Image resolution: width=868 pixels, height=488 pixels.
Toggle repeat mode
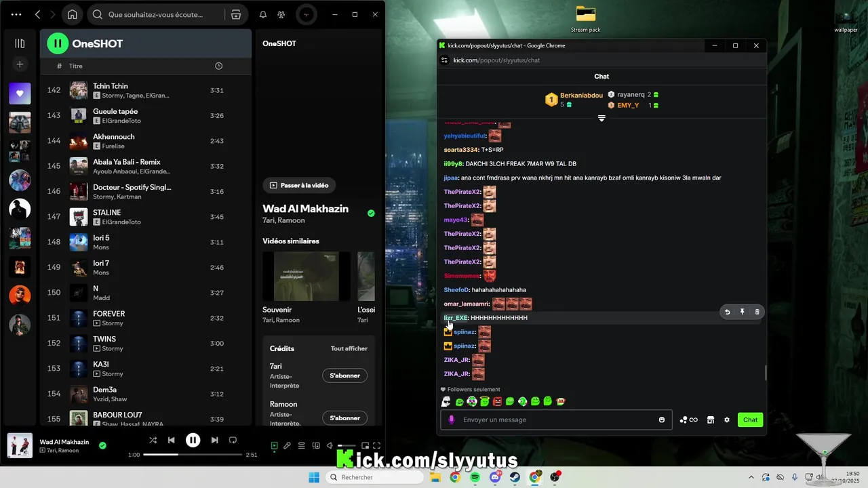(233, 440)
